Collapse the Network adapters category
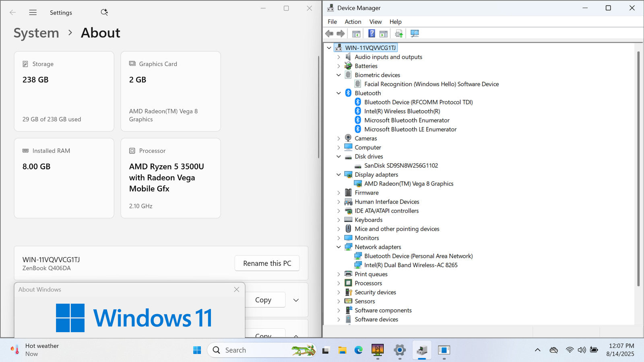 coord(339,247)
